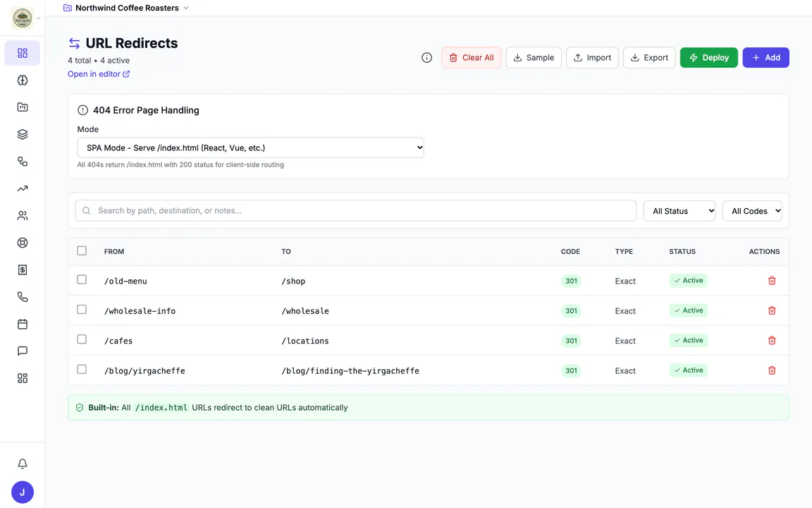Click the 301 code badge for /wholesale-info
The image size is (812, 508).
coord(571,311)
